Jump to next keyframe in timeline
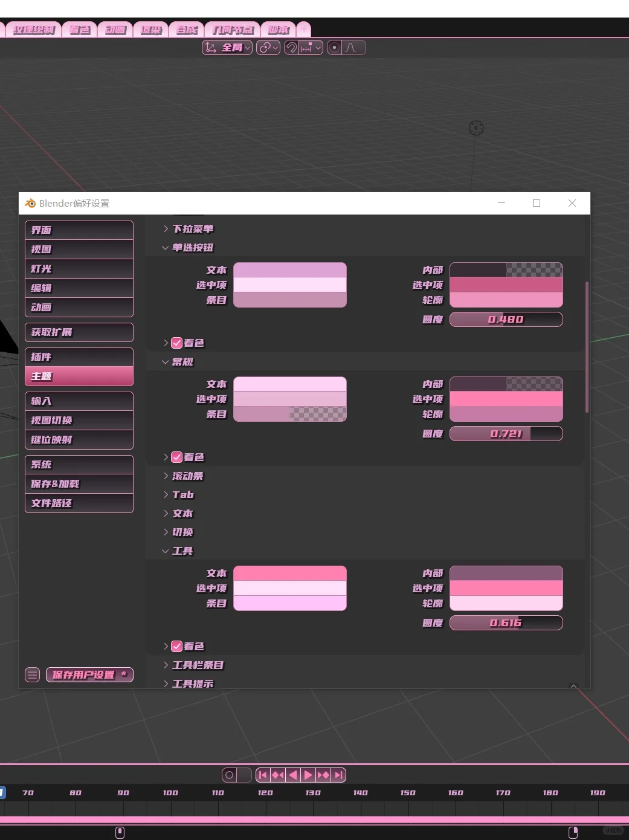 point(323,775)
